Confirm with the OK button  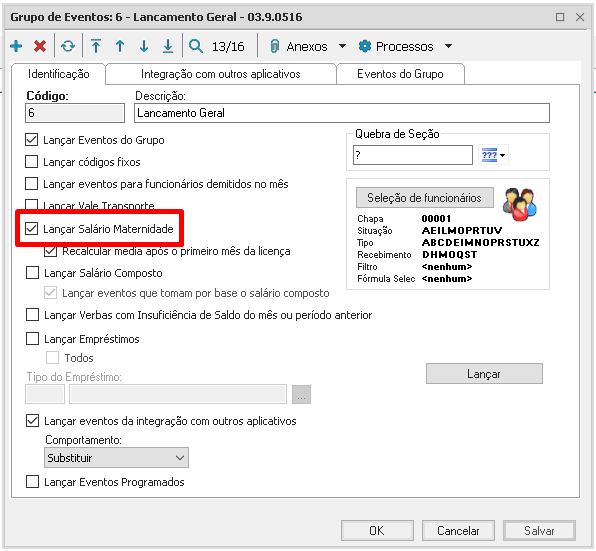(x=377, y=530)
